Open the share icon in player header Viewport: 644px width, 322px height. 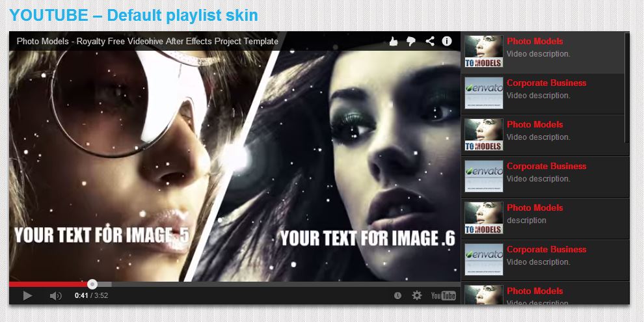430,41
